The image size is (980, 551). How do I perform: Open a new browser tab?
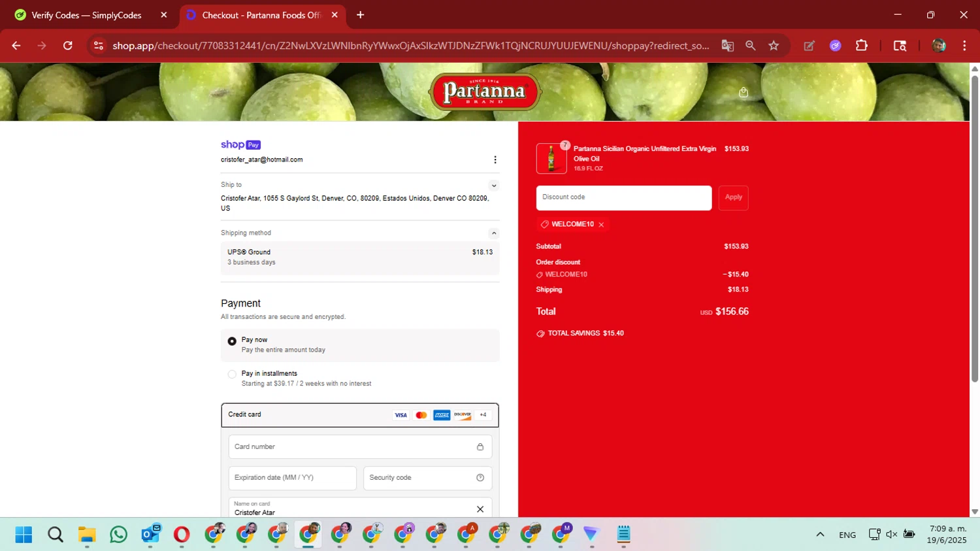coord(360,15)
